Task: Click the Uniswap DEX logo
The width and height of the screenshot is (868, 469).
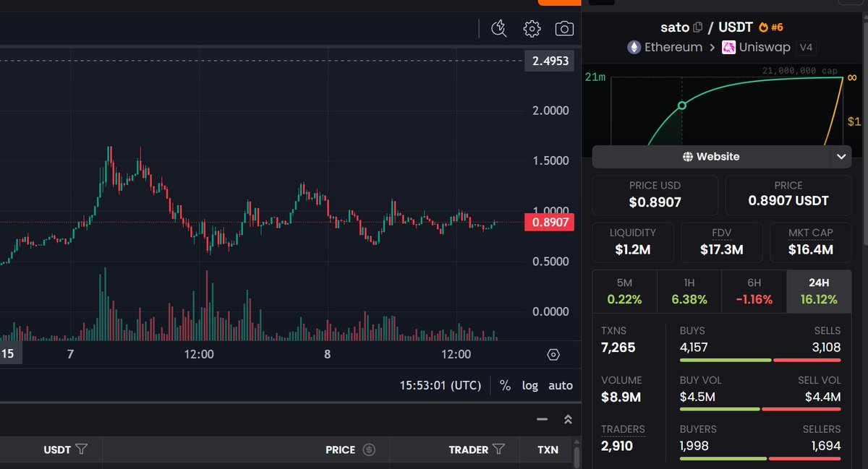Action: [729, 48]
